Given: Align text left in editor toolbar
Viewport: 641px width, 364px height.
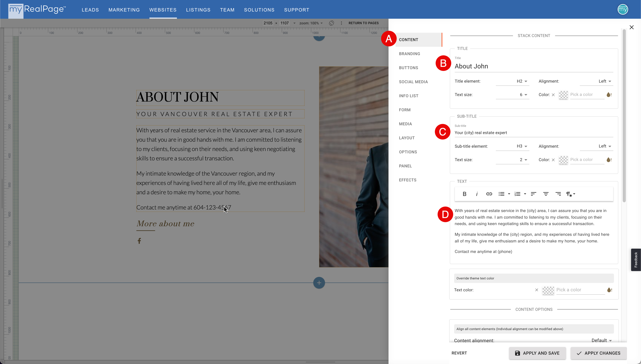Looking at the screenshot, I should 533,194.
